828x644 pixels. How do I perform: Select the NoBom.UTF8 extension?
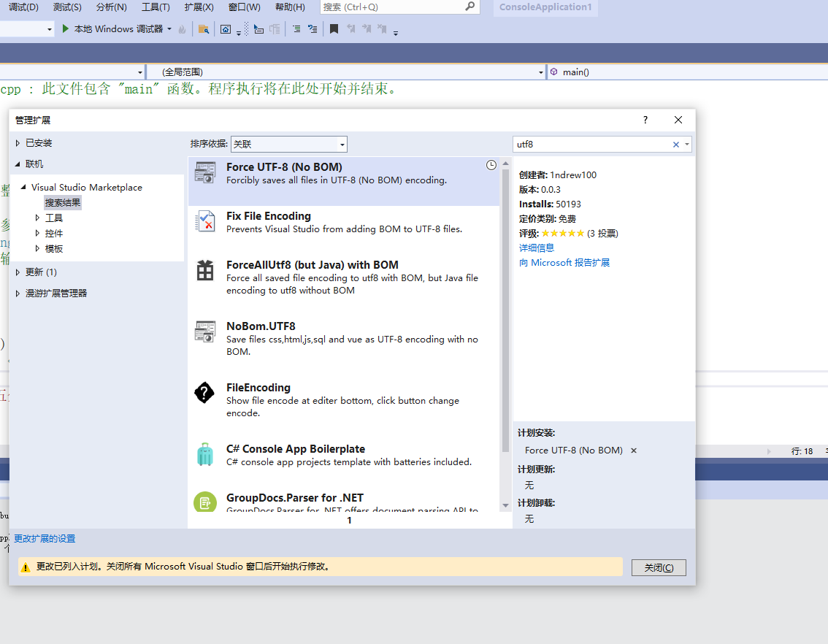click(x=343, y=346)
